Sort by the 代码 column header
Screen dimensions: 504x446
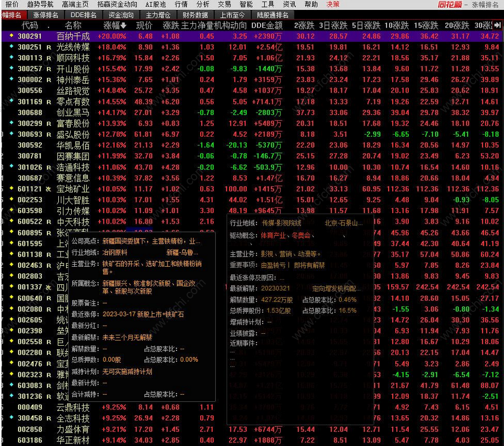pos(30,25)
